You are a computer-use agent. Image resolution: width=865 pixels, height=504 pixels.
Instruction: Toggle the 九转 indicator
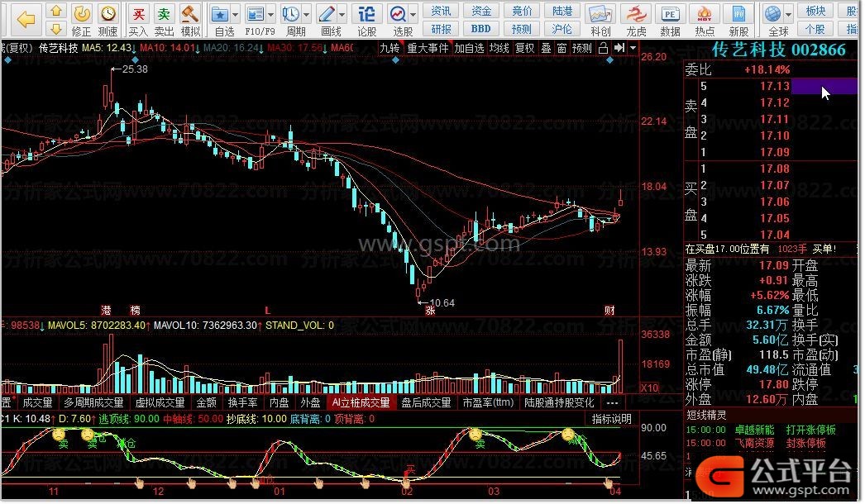pos(389,49)
